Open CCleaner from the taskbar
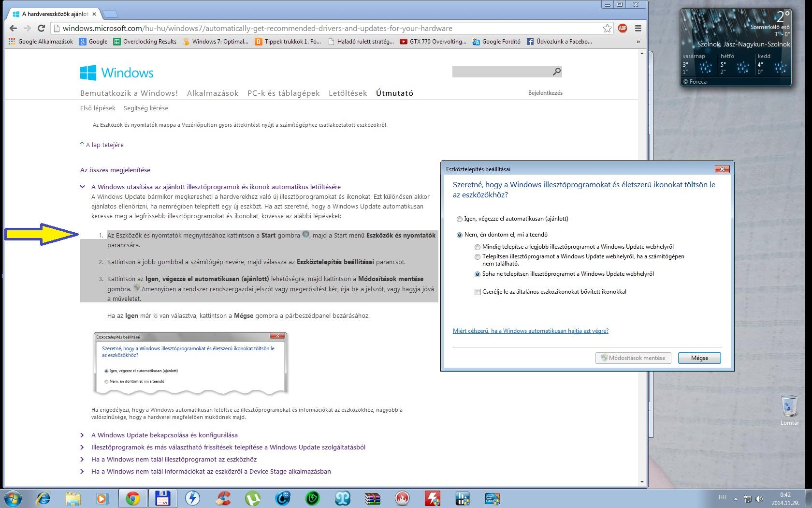This screenshot has width=812, height=508. tap(223, 498)
